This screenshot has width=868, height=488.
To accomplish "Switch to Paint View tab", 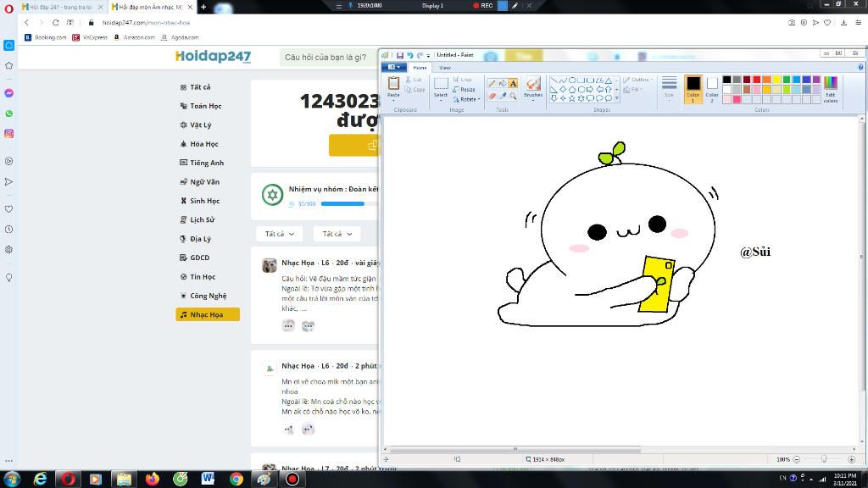I will click(444, 68).
